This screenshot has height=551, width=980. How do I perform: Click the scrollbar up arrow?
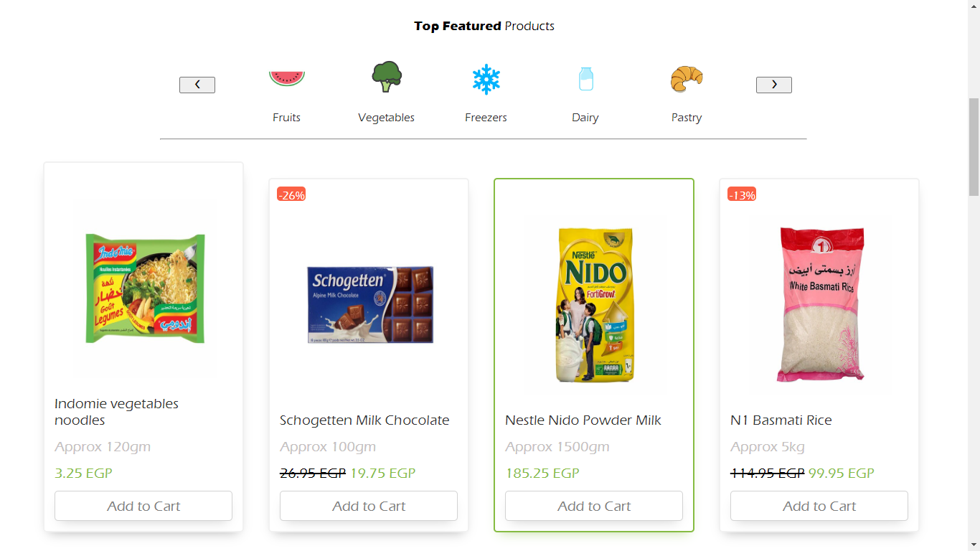974,6
